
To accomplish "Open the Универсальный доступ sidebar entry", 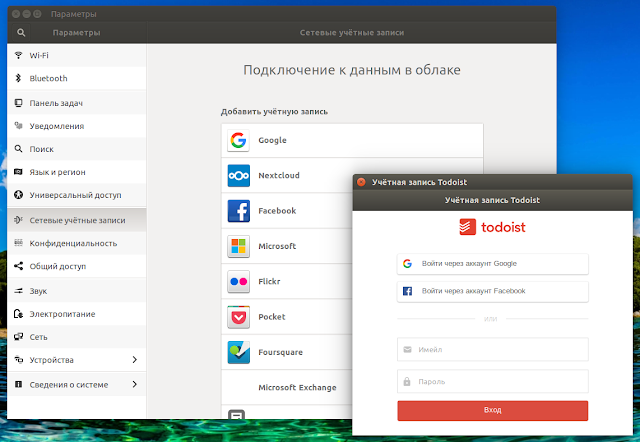I will [x=77, y=195].
